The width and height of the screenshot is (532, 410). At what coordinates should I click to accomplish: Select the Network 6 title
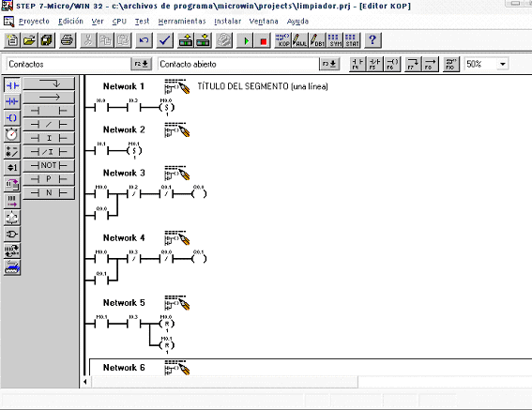124,368
